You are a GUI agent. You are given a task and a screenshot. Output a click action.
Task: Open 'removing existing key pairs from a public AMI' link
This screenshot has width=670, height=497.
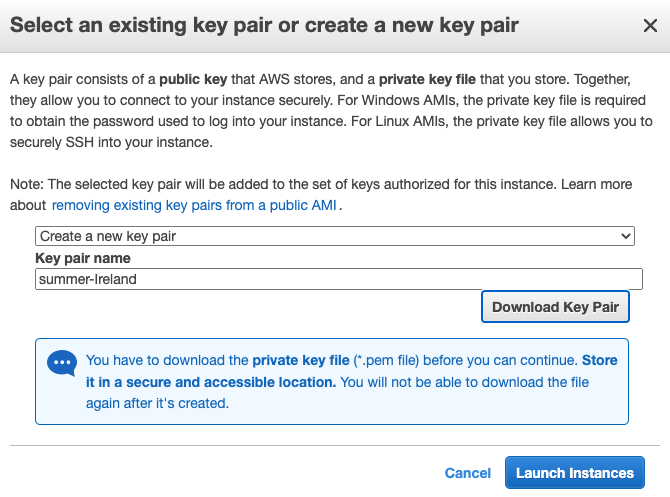pos(194,206)
